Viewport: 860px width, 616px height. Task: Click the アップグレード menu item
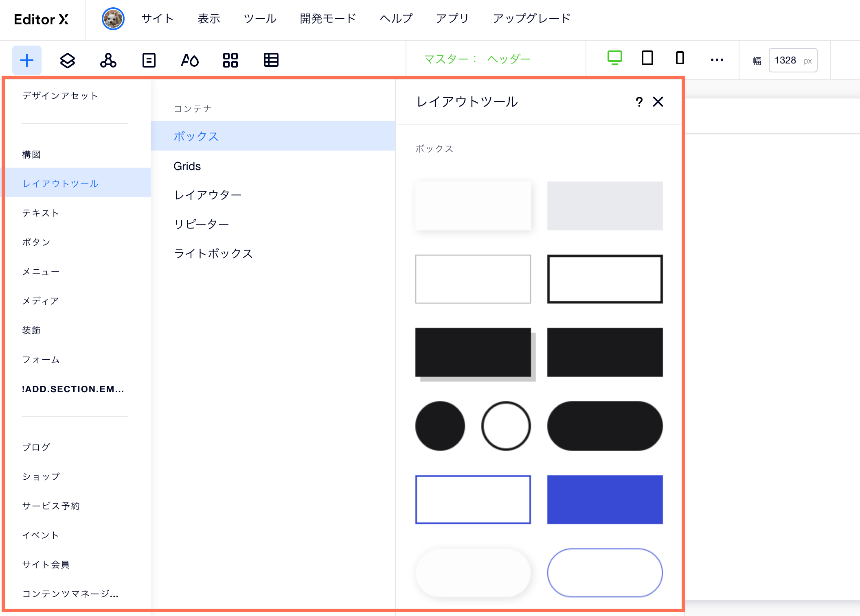click(532, 19)
